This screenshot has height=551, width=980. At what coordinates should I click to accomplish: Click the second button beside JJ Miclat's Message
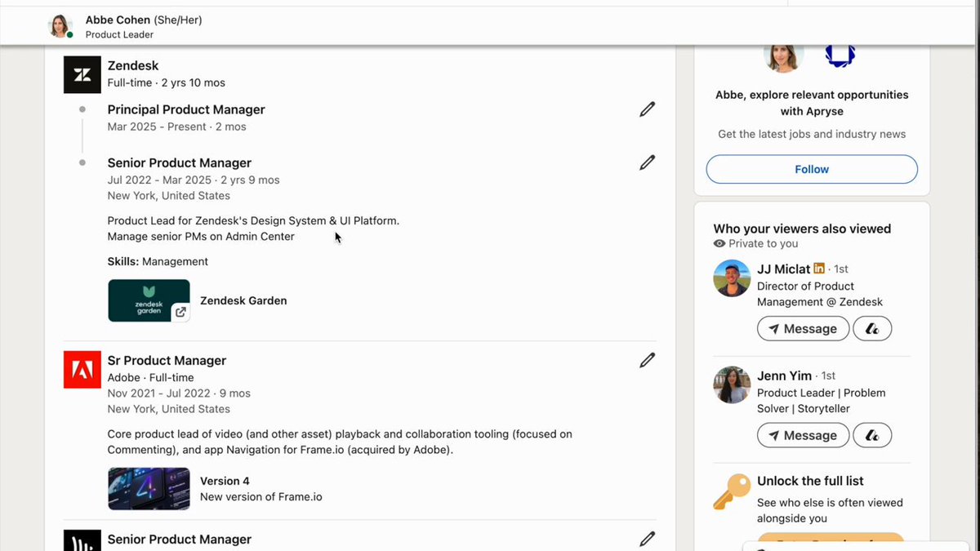click(x=872, y=329)
